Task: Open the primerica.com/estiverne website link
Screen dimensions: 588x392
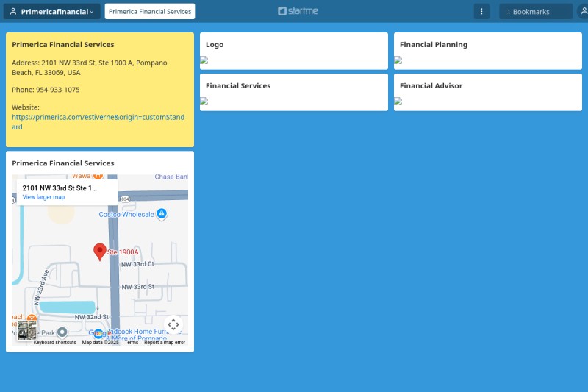Action: pos(98,122)
